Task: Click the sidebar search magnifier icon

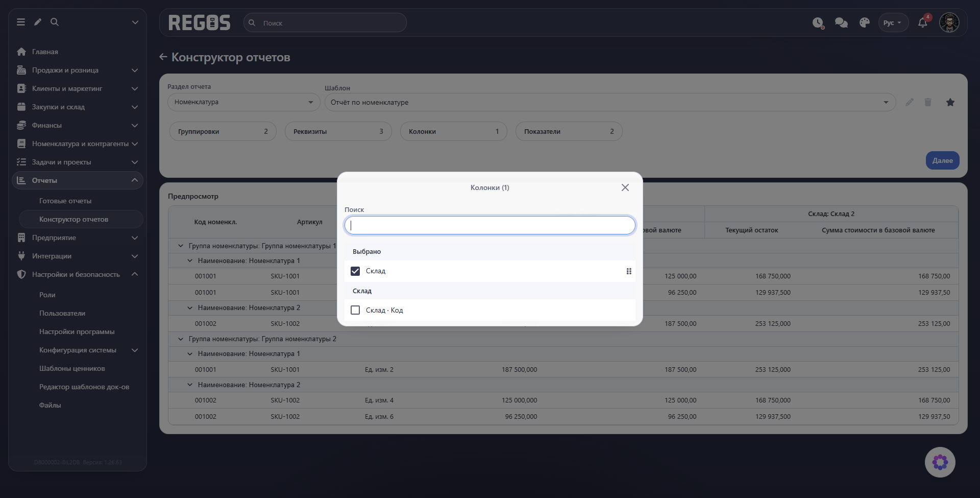Action: (55, 22)
